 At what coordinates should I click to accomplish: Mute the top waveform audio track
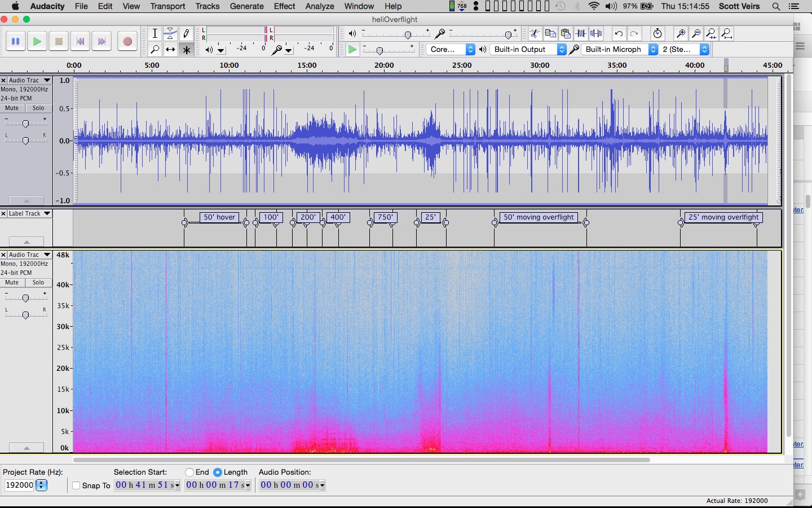[12, 108]
